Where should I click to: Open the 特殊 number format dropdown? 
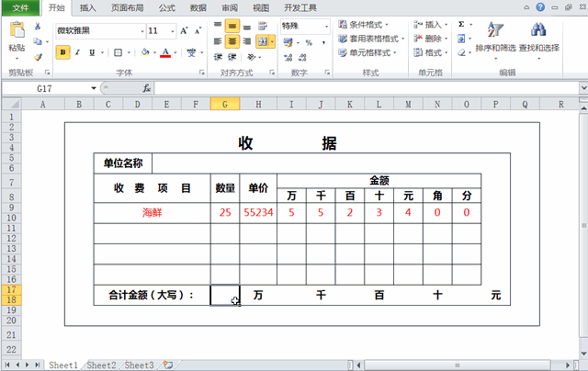pos(327,27)
